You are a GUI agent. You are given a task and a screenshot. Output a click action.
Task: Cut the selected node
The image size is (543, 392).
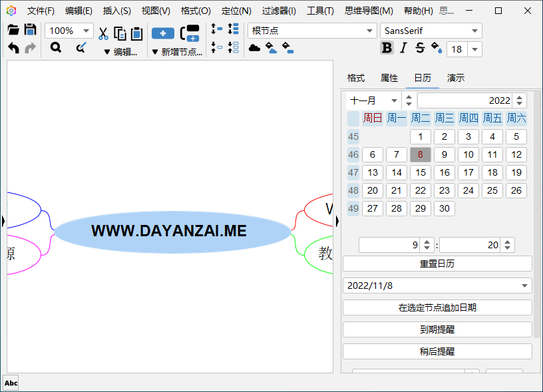coord(103,32)
